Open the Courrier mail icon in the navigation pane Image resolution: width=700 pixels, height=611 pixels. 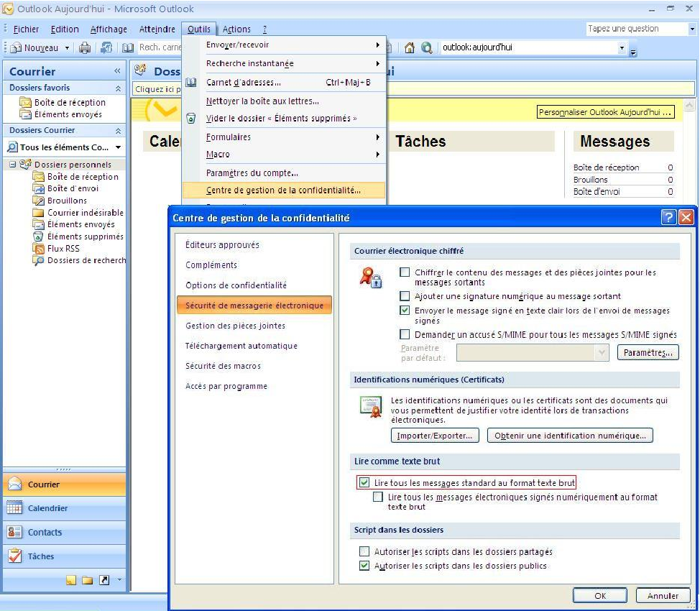tap(14, 484)
